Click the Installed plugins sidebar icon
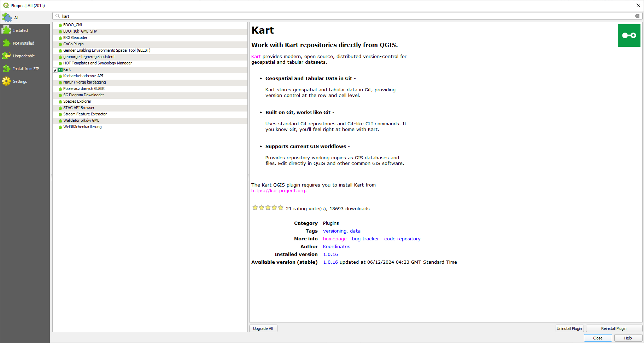 coord(7,30)
